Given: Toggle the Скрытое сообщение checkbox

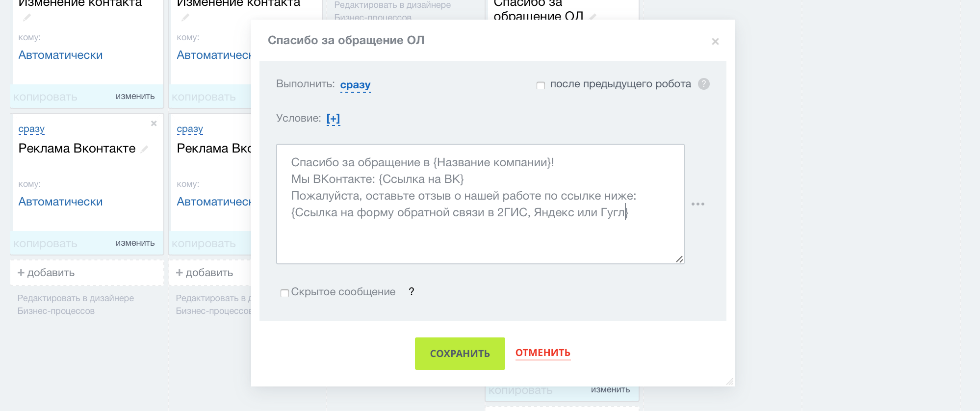Looking at the screenshot, I should 284,293.
